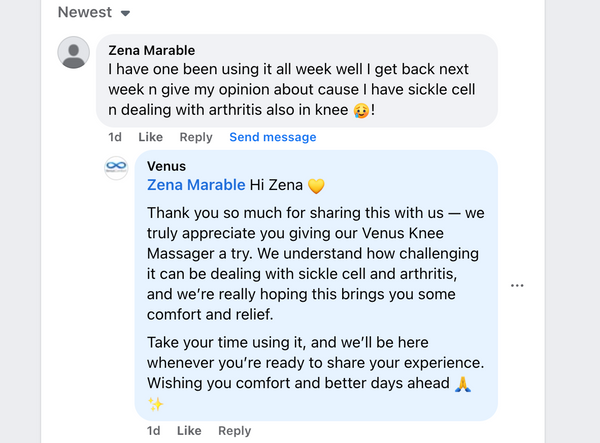This screenshot has width=600, height=443.
Task: Reply to the Venus comment
Action: click(234, 430)
